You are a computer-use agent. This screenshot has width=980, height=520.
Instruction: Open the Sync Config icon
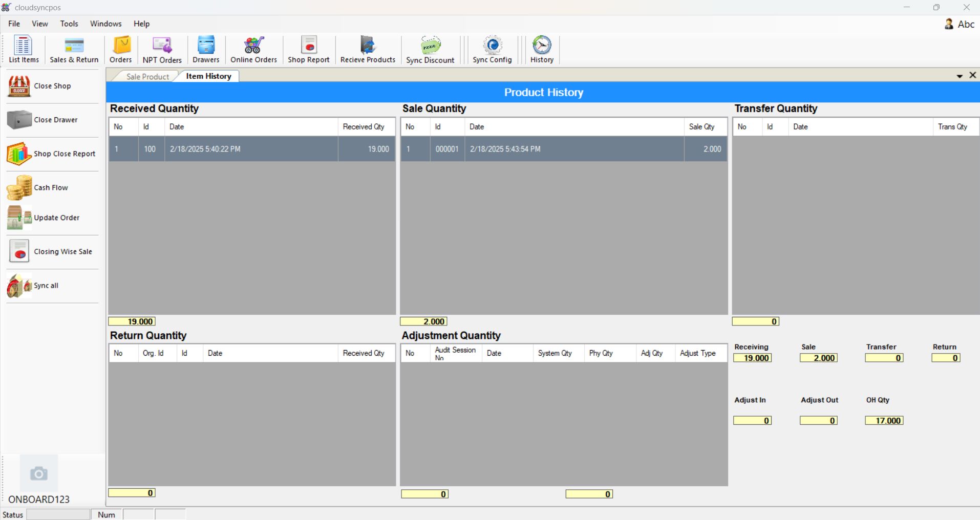click(x=492, y=49)
